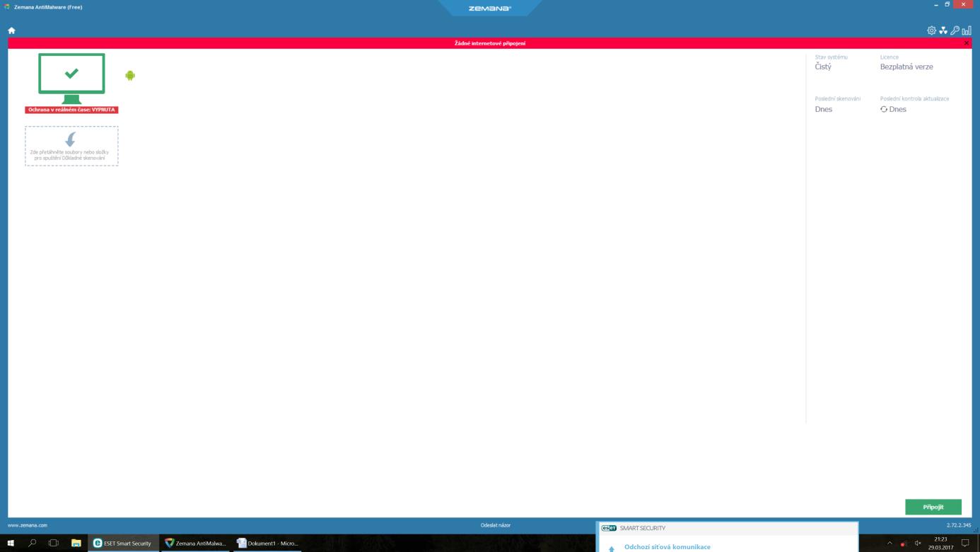Switch to Zemana AntiMalware taskbar button
The image size is (980, 552).
[195, 543]
